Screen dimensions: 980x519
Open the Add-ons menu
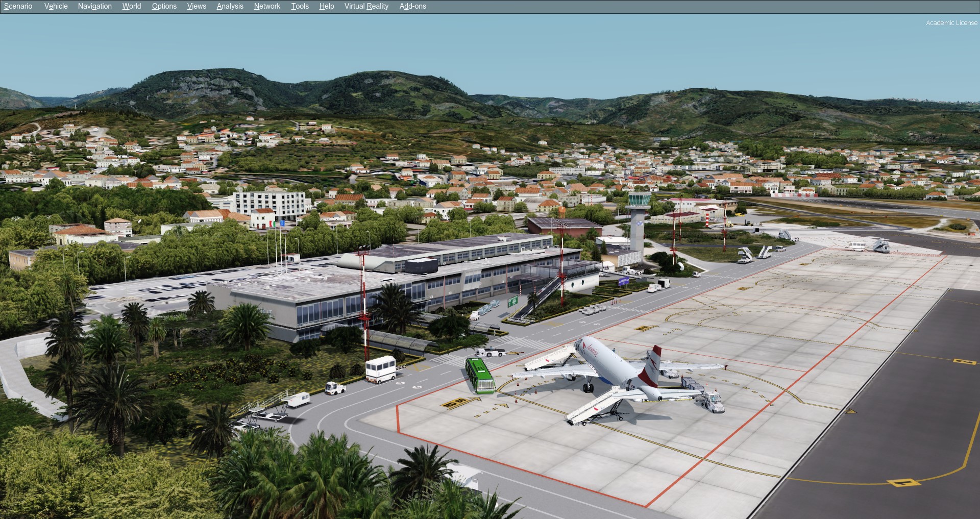tap(413, 6)
